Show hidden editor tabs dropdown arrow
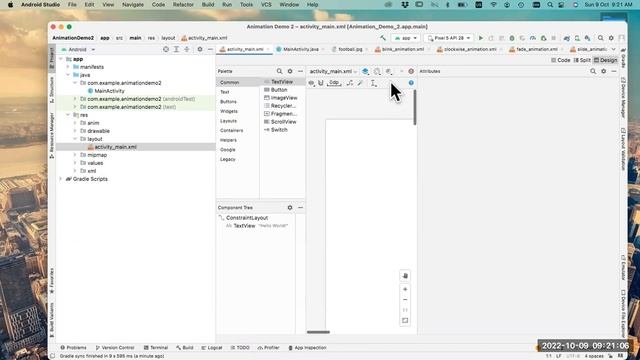This screenshot has width=640, height=360. coord(613,49)
